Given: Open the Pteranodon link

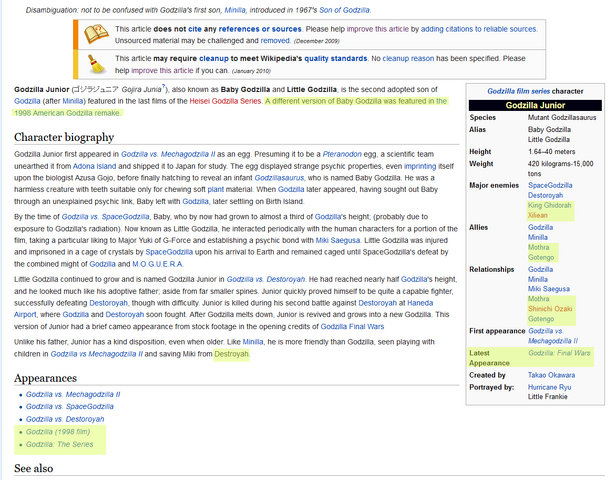Looking at the screenshot, I should [x=342, y=154].
